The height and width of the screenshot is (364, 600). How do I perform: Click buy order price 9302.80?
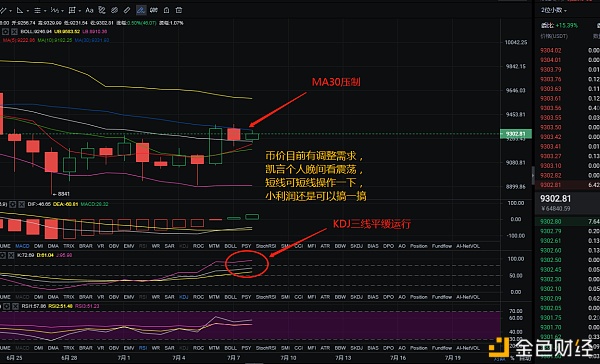551,222
